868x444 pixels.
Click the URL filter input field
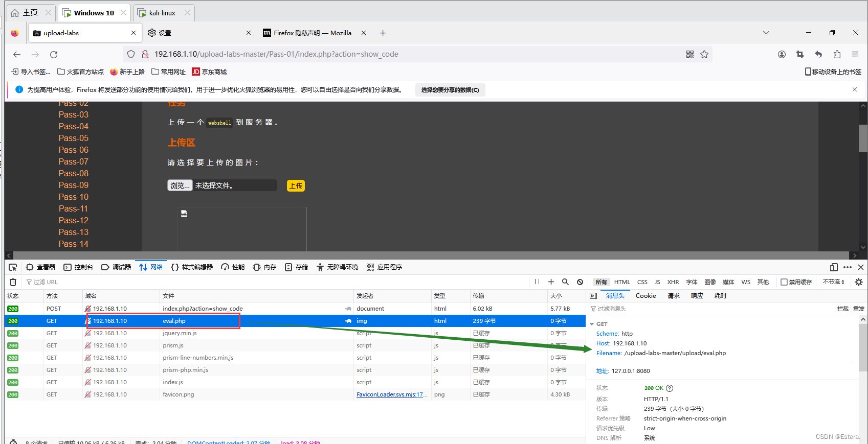pos(276,282)
